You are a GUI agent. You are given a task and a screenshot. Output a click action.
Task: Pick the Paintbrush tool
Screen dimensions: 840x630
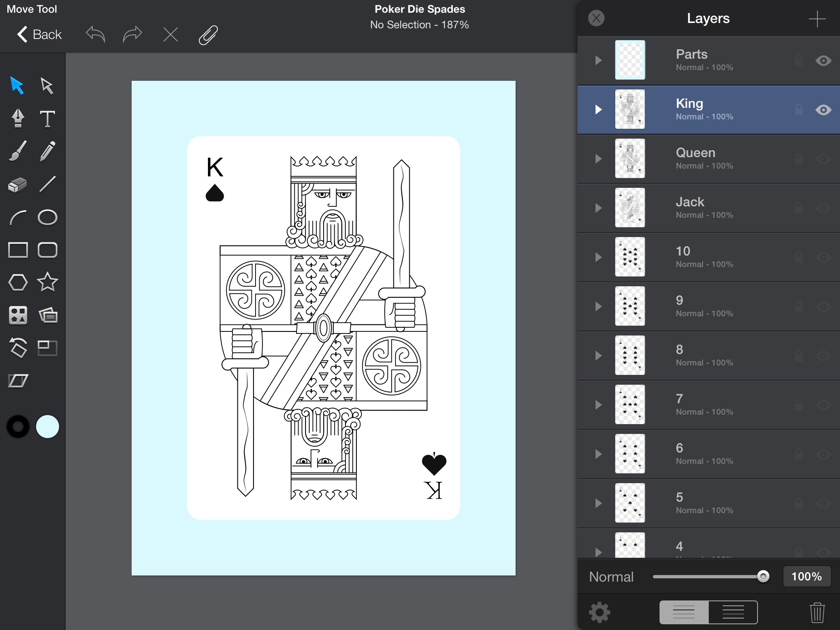18,151
